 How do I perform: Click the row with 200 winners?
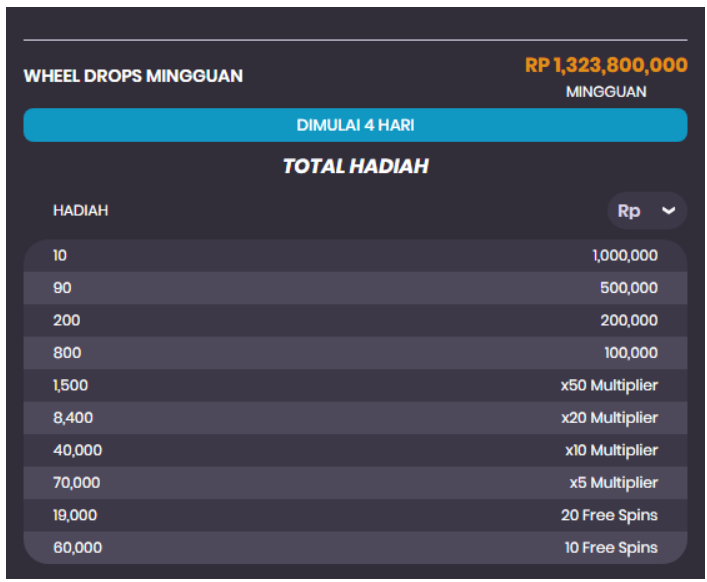click(355, 321)
